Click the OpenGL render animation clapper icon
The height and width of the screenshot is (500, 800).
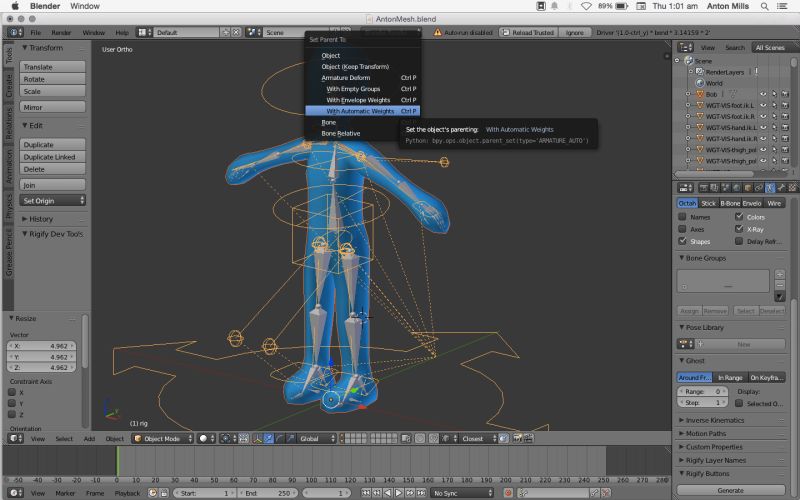[x=529, y=438]
